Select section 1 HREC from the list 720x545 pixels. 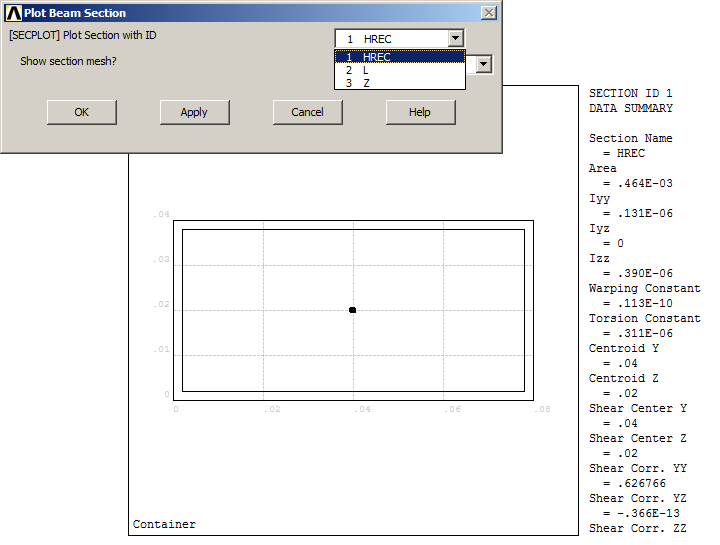(x=399, y=57)
